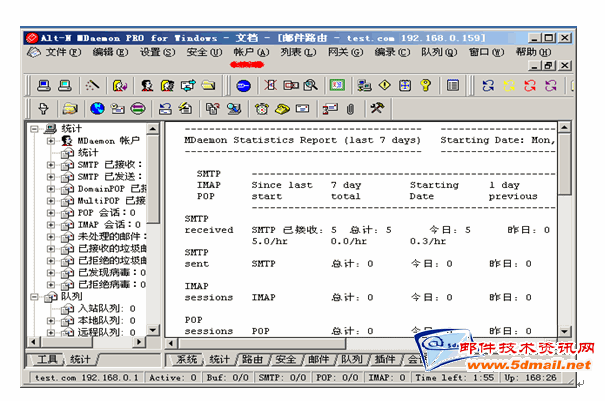Click the paperclip attachment toolbar icon
The height and width of the screenshot is (401, 605).
[350, 108]
